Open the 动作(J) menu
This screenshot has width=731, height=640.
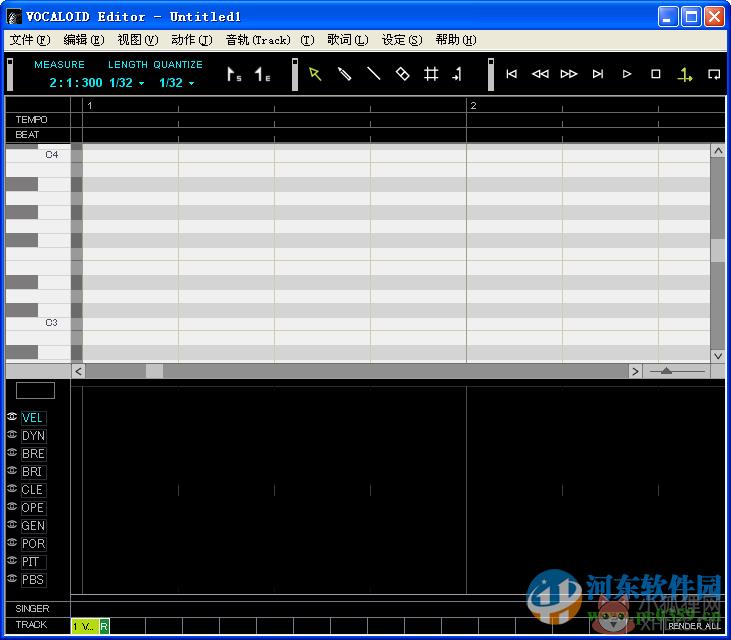[192, 40]
